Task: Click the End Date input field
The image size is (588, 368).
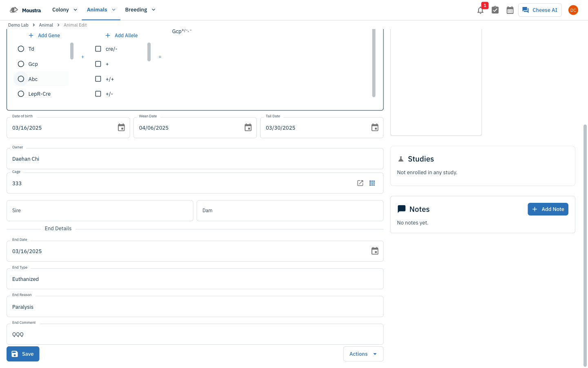Action: coord(195,251)
